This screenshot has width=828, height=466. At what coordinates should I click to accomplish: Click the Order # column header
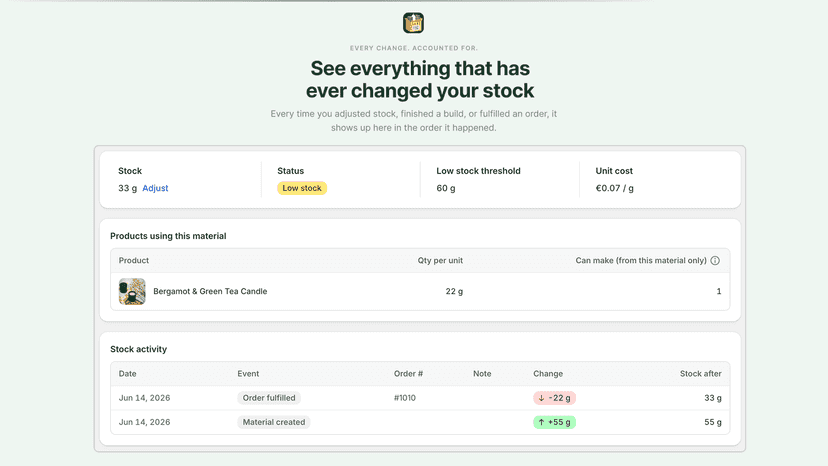408,374
